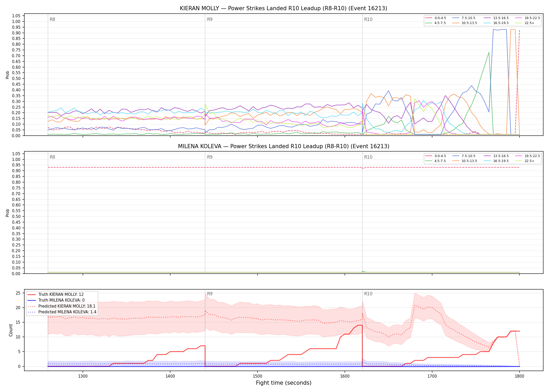Click the R9 round marker in Kieran Molly chart
Image resolution: width=549 pixels, height=392 pixels.
[x=210, y=19]
